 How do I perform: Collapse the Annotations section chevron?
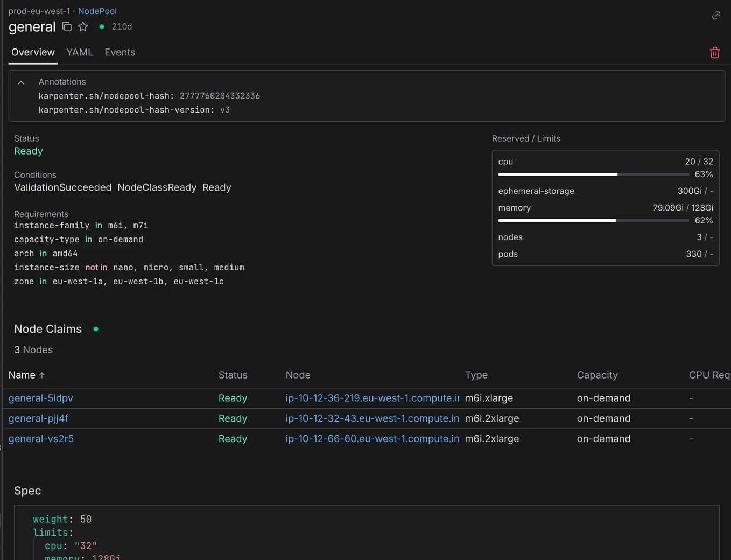click(x=21, y=82)
